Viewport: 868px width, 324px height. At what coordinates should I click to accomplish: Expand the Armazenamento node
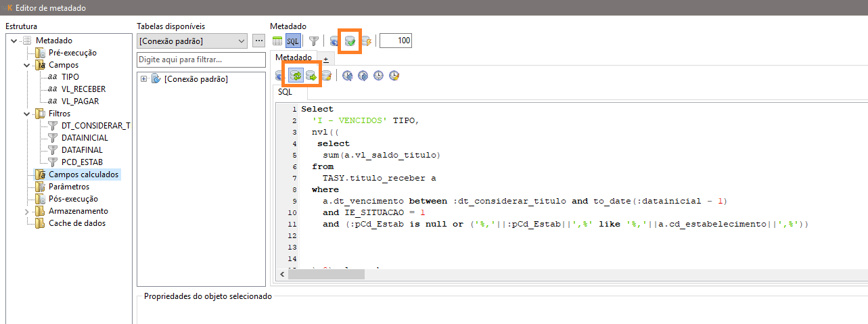27,211
